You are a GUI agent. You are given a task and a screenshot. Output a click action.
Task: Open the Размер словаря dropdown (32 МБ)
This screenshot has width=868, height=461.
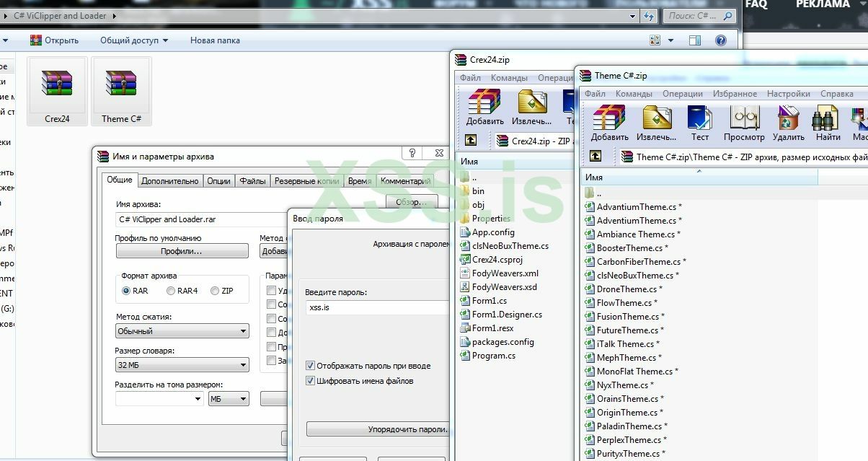click(182, 365)
